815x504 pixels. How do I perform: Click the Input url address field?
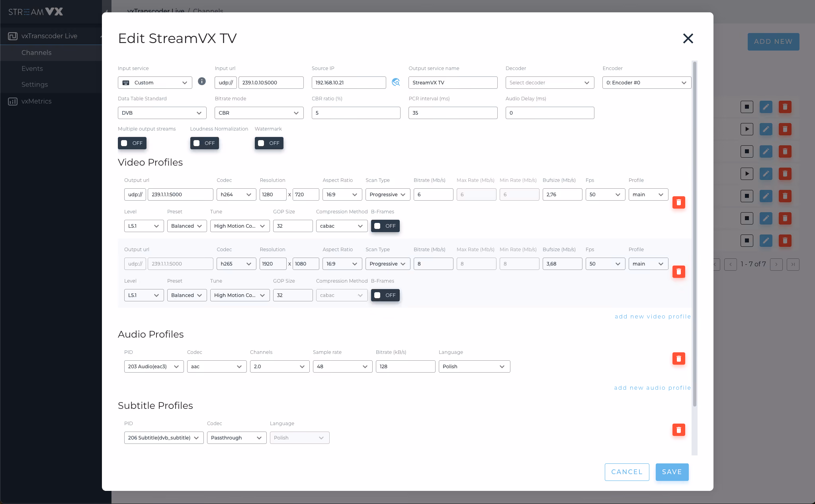coord(271,82)
